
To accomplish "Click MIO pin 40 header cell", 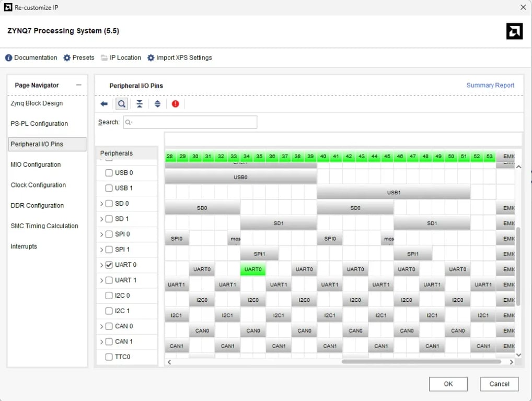I will [323, 157].
